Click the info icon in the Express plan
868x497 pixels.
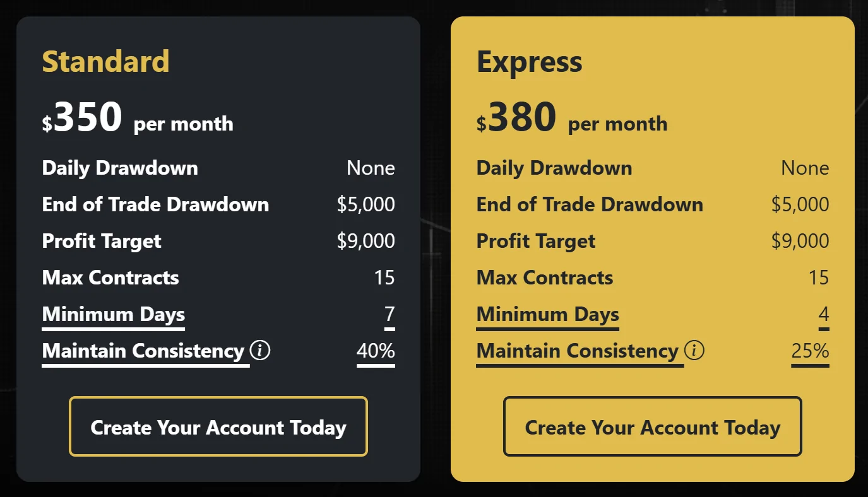coord(694,350)
